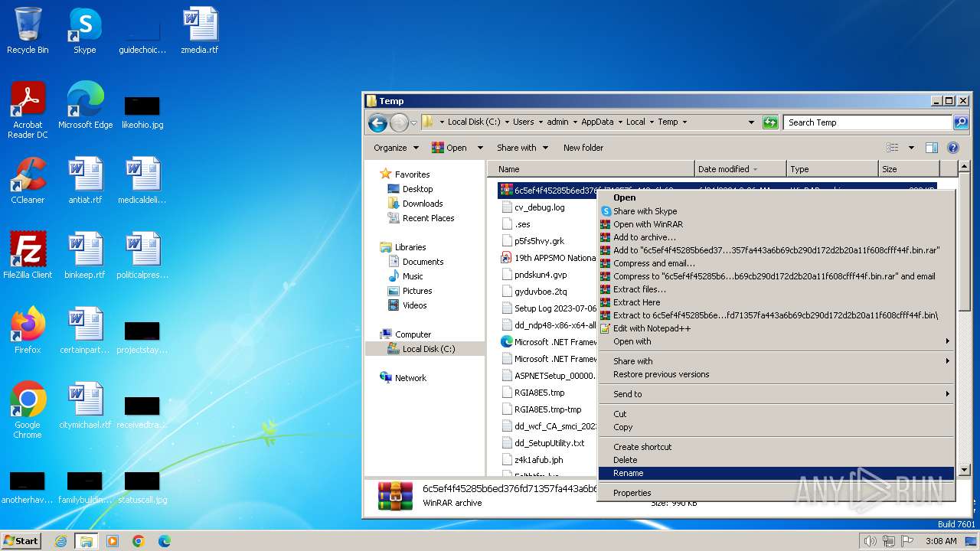Screen dimensions: 980x551
Task: Click AppData in address breadcrumb
Action: 597,122
